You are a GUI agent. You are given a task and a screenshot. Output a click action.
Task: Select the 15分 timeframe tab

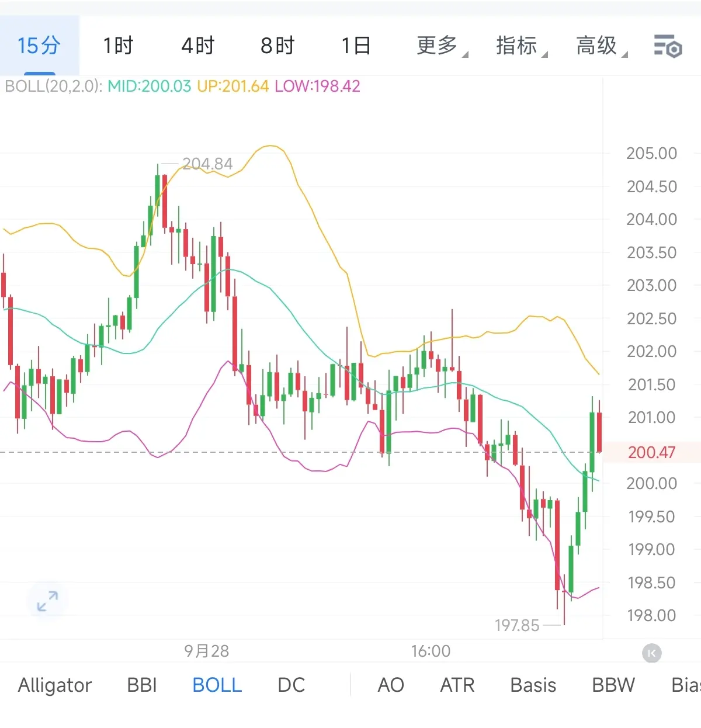[39, 46]
